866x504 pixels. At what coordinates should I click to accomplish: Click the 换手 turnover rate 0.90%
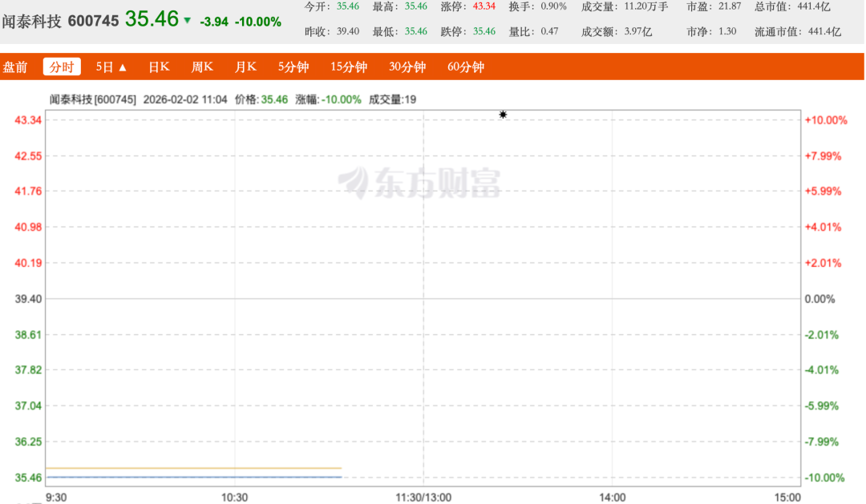click(x=554, y=6)
